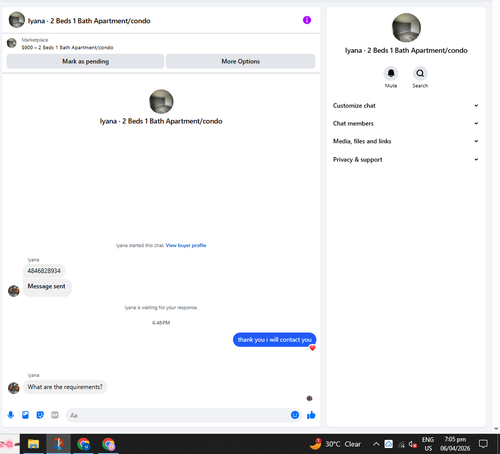This screenshot has width=500, height=454.
Task: Open the clock showing 7:05 pm
Action: click(455, 444)
